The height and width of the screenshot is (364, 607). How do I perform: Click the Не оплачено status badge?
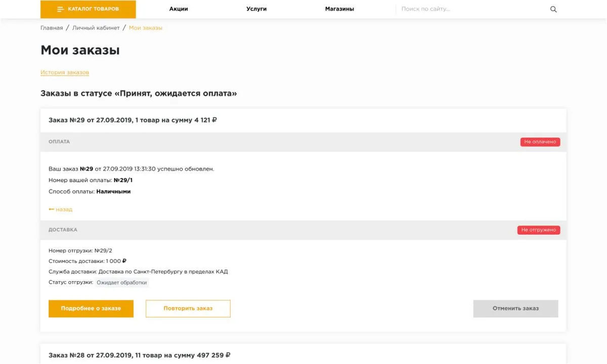540,142
